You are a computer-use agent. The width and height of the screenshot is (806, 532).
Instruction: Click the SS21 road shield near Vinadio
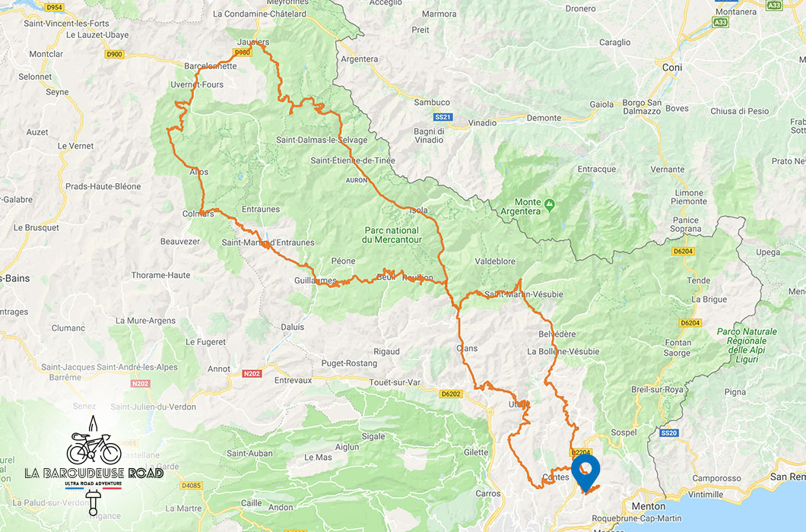[x=443, y=117]
